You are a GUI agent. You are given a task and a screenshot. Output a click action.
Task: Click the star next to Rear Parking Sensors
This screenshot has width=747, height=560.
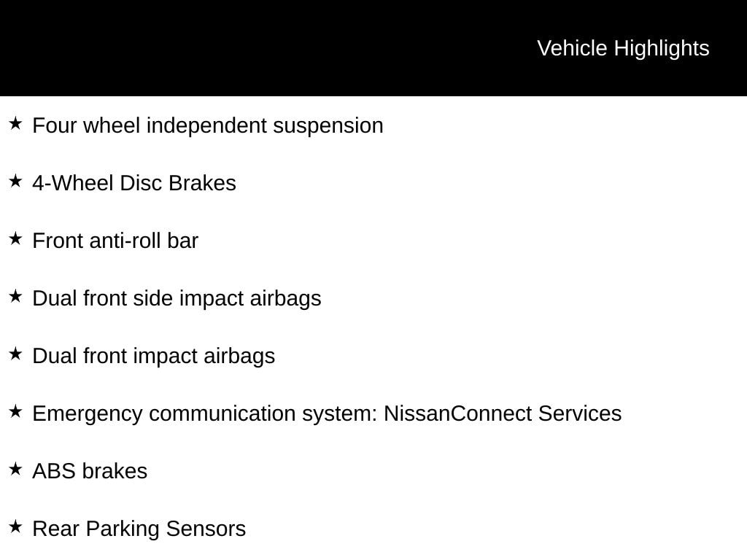click(16, 527)
